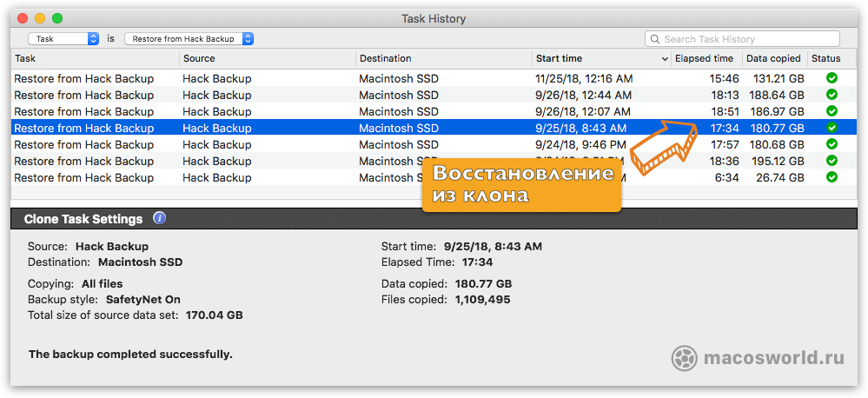Select the task started 11/25/18, 12:16 AM
Screen dimensions: 868x398
(x=434, y=78)
